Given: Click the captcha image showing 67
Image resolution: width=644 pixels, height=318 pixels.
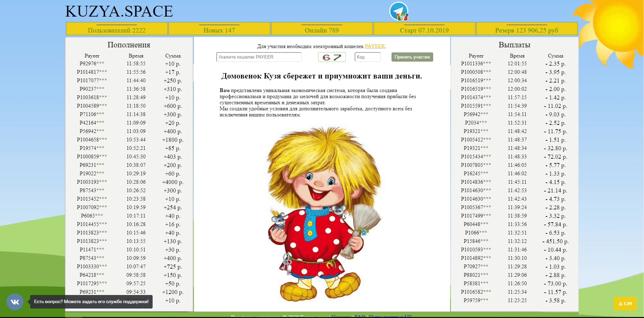Looking at the screenshot, I should [x=332, y=57].
